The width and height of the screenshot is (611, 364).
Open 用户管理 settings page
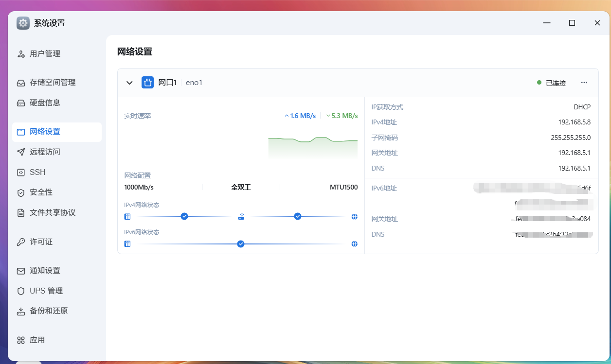point(57,54)
